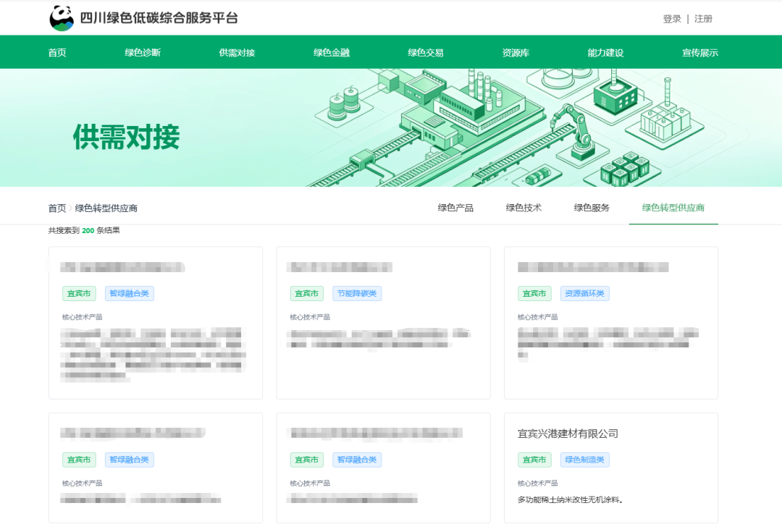Open the 能力建设 menu item
Viewport: 782px width, 532px height.
click(x=605, y=52)
